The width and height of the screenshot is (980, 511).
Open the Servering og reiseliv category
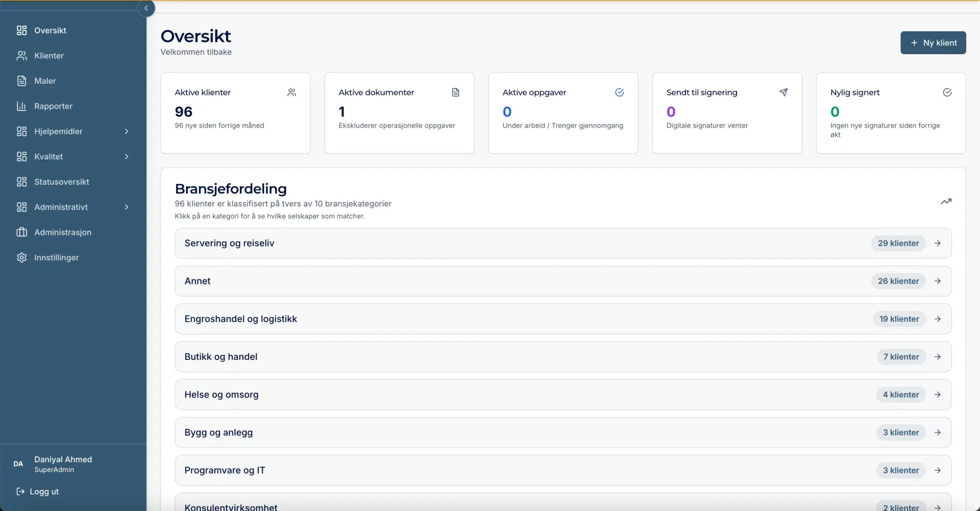[x=563, y=244]
